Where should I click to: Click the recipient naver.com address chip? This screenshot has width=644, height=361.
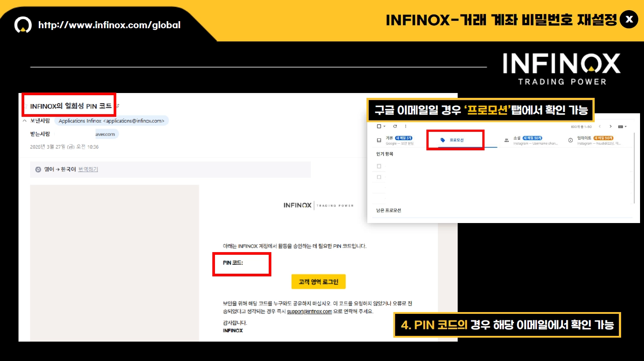[107, 134]
